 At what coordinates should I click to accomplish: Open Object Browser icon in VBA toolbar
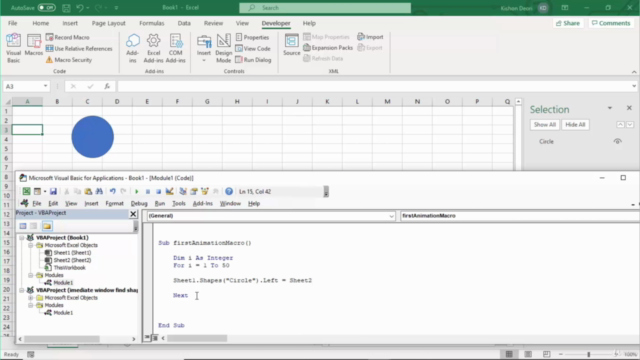[x=205, y=191]
